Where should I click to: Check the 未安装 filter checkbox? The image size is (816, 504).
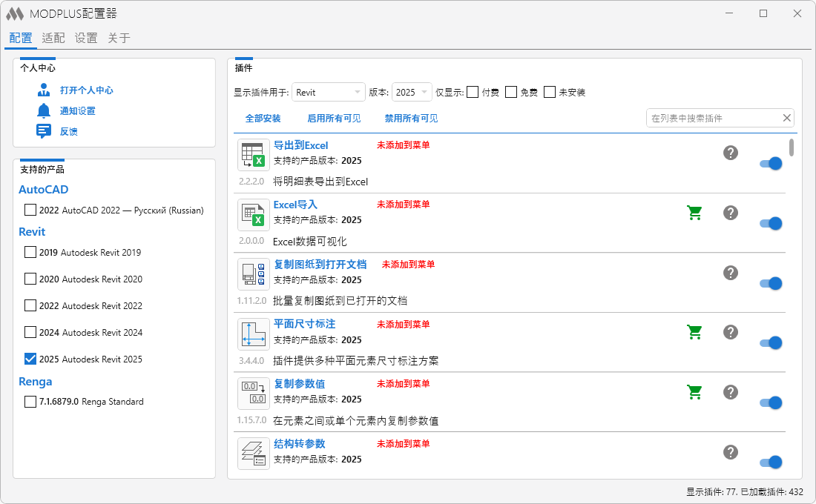click(550, 92)
